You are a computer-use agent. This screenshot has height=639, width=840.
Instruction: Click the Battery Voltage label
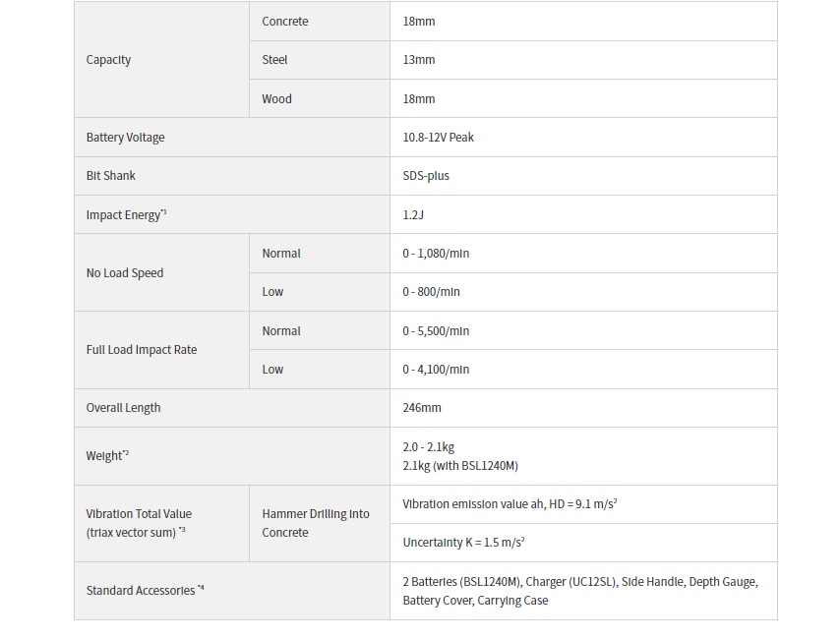pos(125,138)
